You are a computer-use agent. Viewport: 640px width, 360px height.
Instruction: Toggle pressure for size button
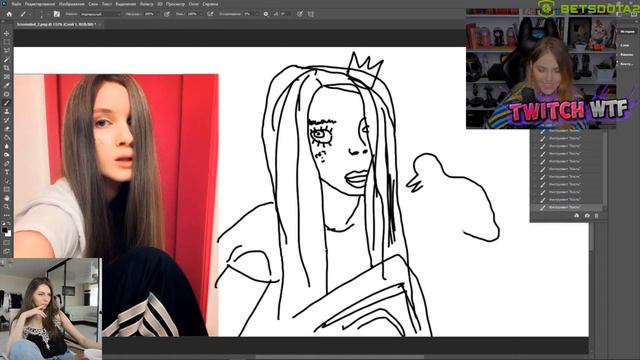pos(300,14)
